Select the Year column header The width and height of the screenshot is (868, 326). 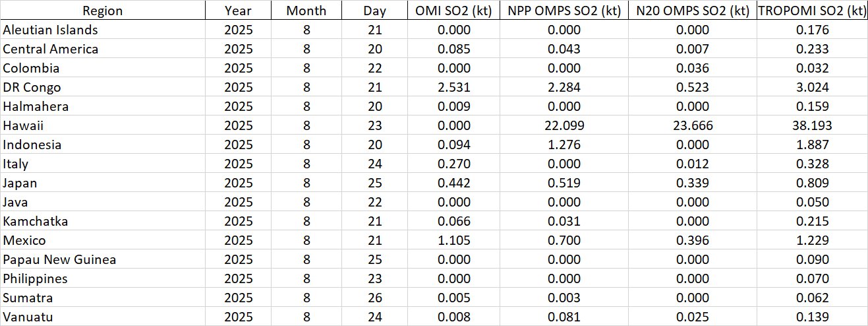click(237, 11)
